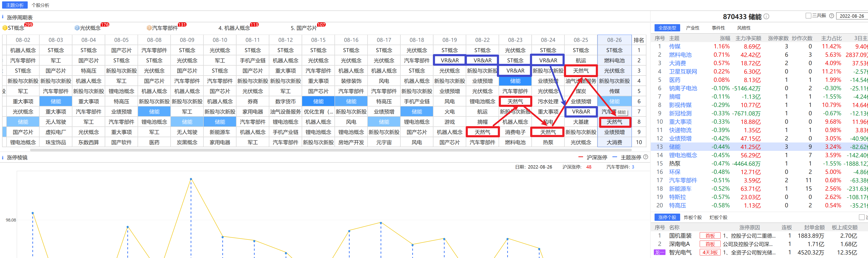Sort by the 涨幅 column header
868x258 pixels.
[725, 38]
